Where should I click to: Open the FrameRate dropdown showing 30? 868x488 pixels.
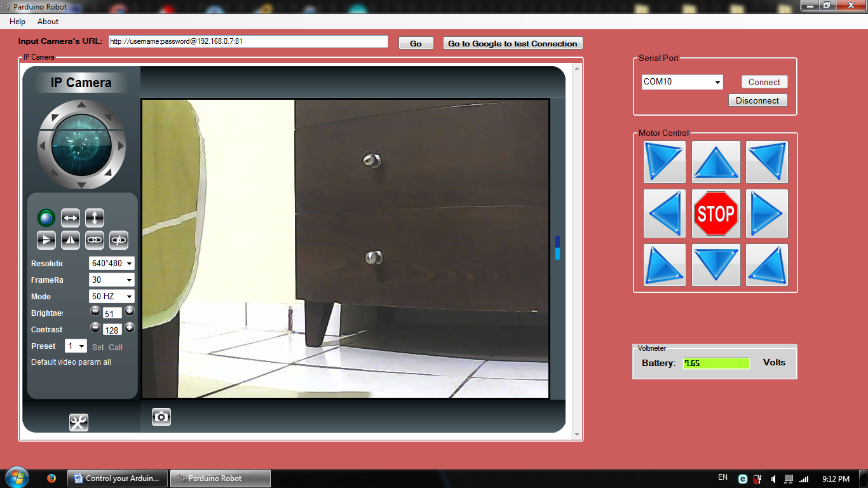pos(111,280)
